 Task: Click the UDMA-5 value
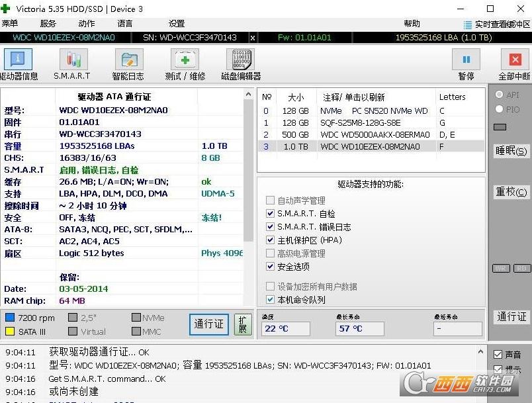coord(218,194)
